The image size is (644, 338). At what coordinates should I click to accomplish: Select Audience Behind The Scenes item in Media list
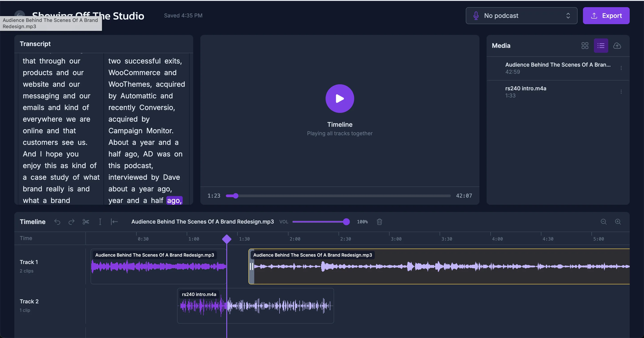tap(558, 68)
